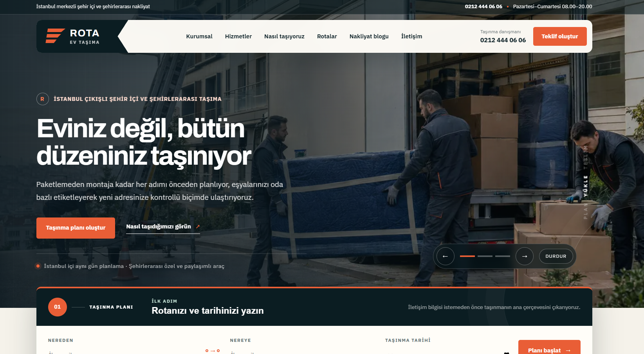
Task: Follow Nasıl taşıdığımızı görün link
Action: pos(163,227)
